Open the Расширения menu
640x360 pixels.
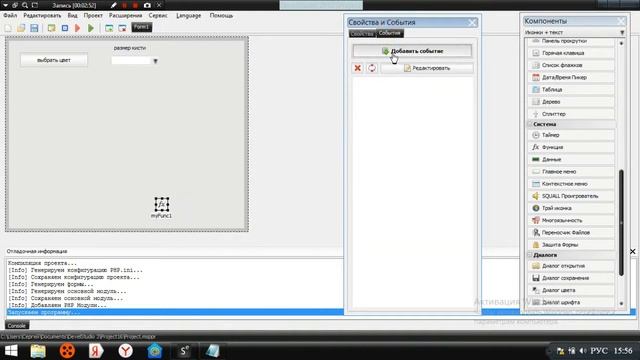pos(125,16)
